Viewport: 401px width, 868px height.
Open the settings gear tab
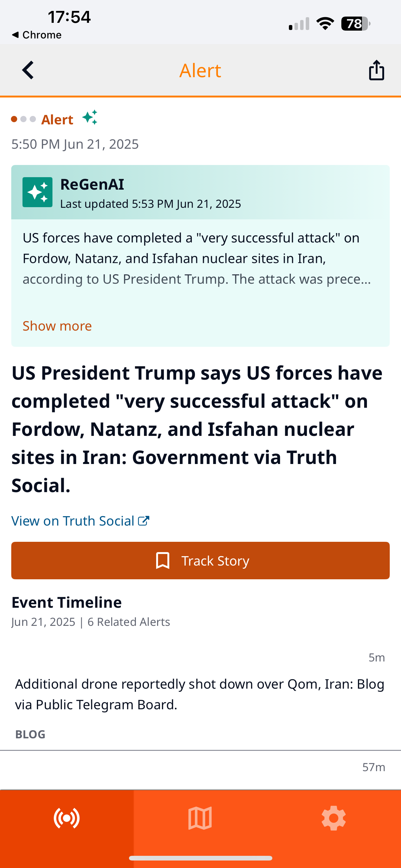333,818
